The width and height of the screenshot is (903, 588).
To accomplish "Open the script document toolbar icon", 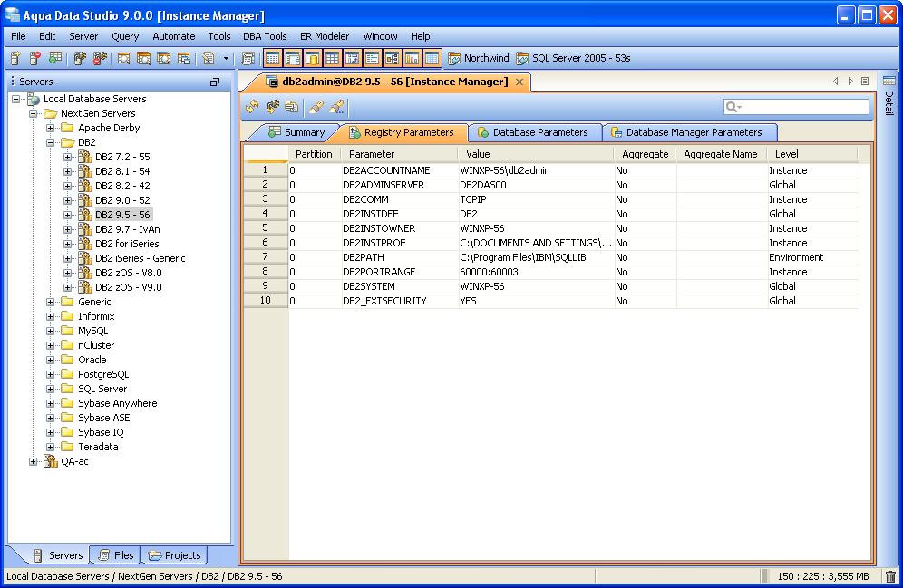I will point(209,58).
